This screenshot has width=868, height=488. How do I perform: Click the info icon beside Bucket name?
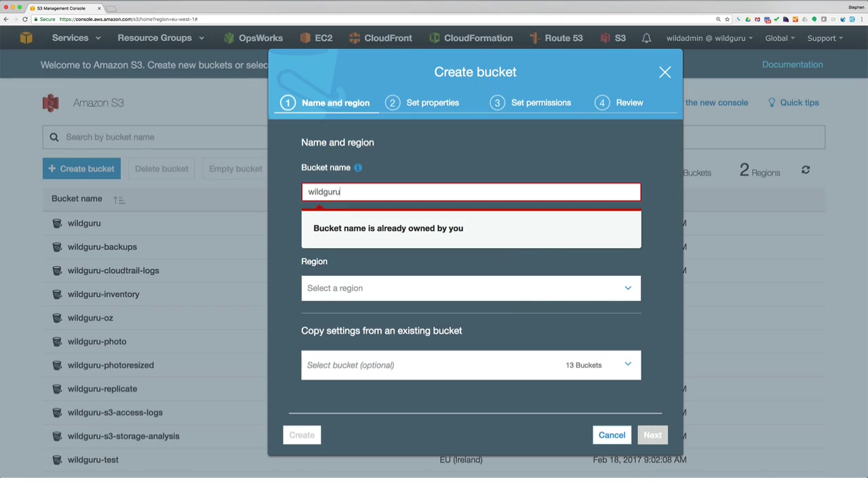(x=358, y=167)
